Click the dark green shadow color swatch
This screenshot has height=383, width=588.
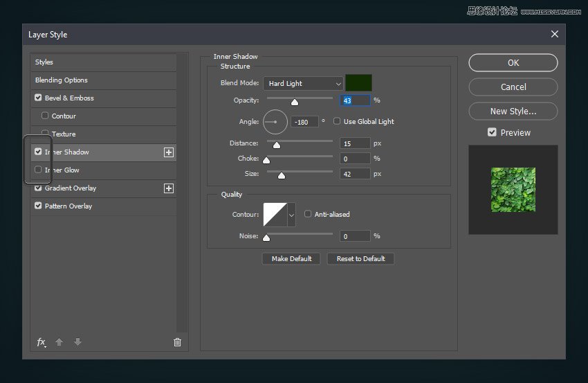coord(358,83)
